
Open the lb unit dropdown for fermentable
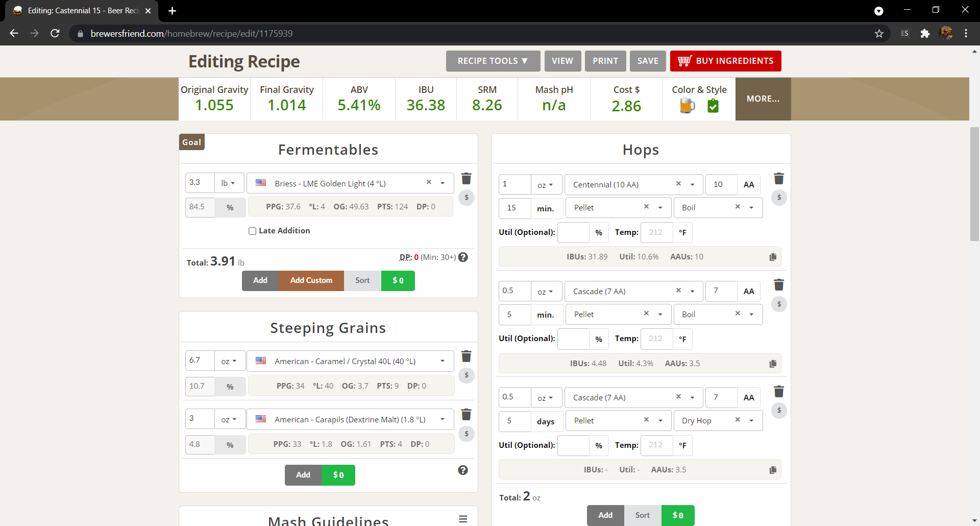[x=228, y=183]
